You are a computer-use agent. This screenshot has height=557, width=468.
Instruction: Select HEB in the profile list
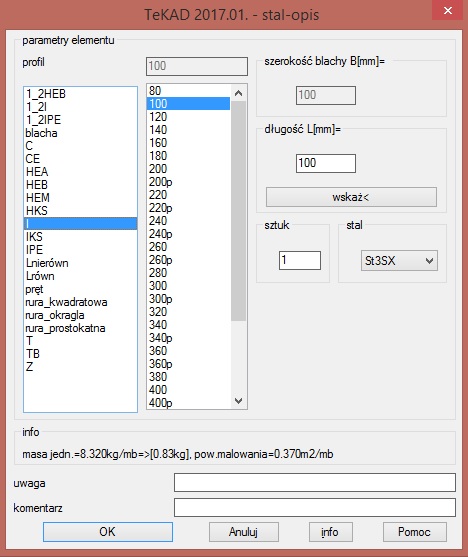click(x=80, y=185)
